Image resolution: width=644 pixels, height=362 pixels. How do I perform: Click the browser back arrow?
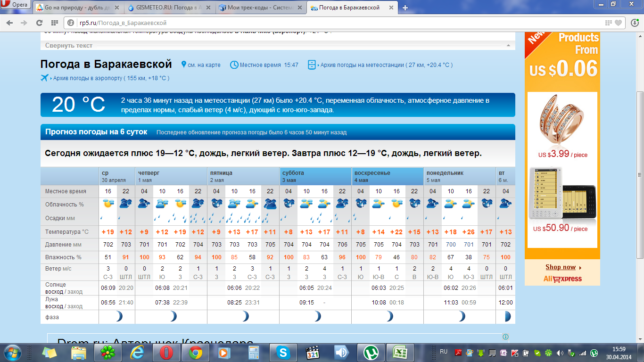[x=10, y=23]
